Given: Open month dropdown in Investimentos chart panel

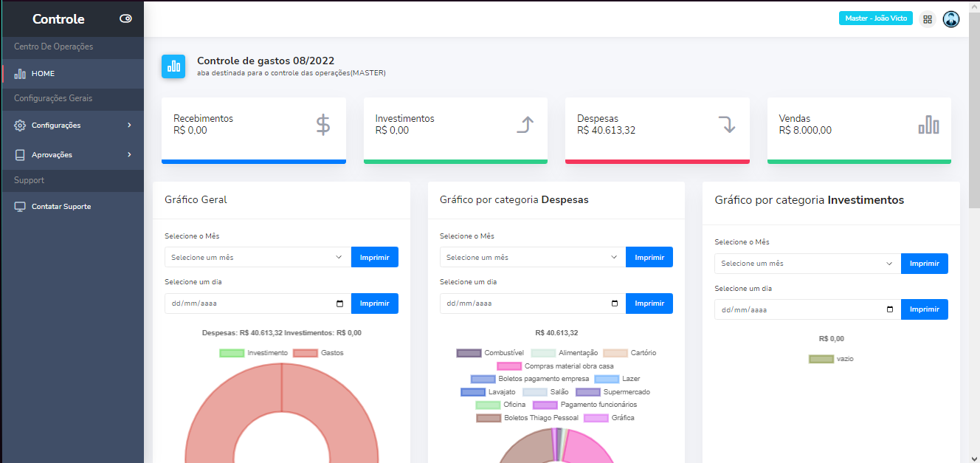Looking at the screenshot, I should 807,263.
